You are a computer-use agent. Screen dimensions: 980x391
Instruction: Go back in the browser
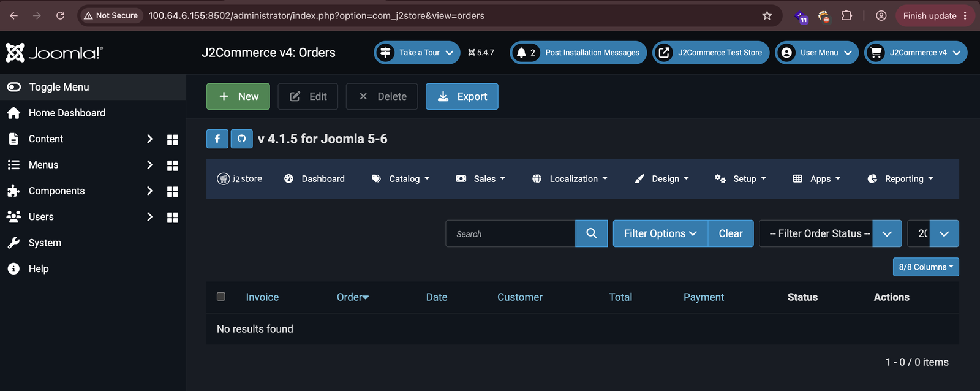pos(13,16)
